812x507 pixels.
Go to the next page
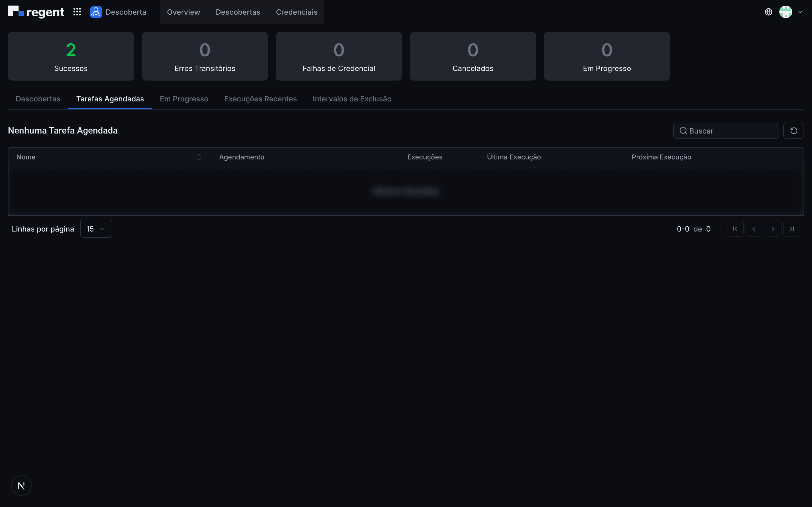773,229
